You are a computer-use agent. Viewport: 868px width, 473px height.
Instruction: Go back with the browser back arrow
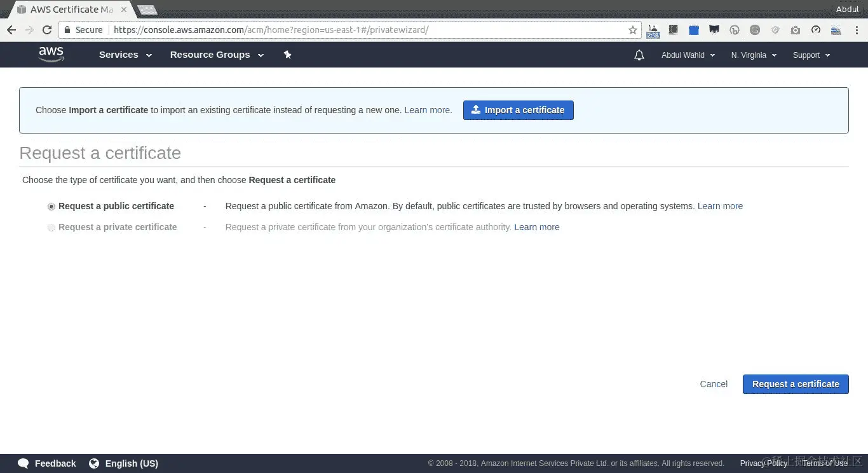point(11,30)
